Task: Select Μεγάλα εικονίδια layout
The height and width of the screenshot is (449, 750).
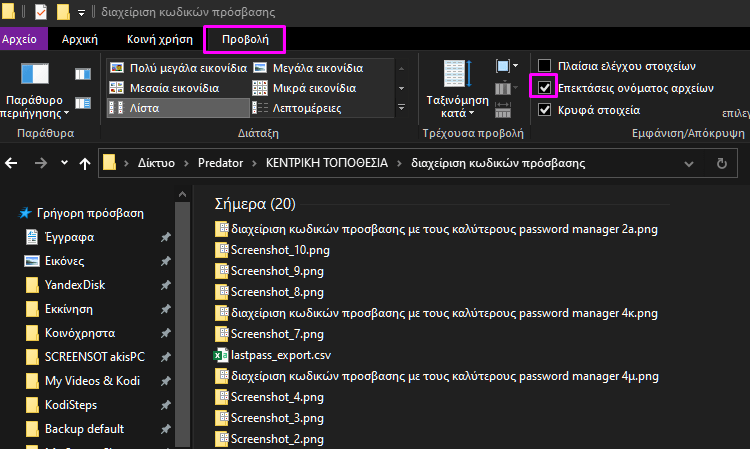Action: tap(308, 68)
